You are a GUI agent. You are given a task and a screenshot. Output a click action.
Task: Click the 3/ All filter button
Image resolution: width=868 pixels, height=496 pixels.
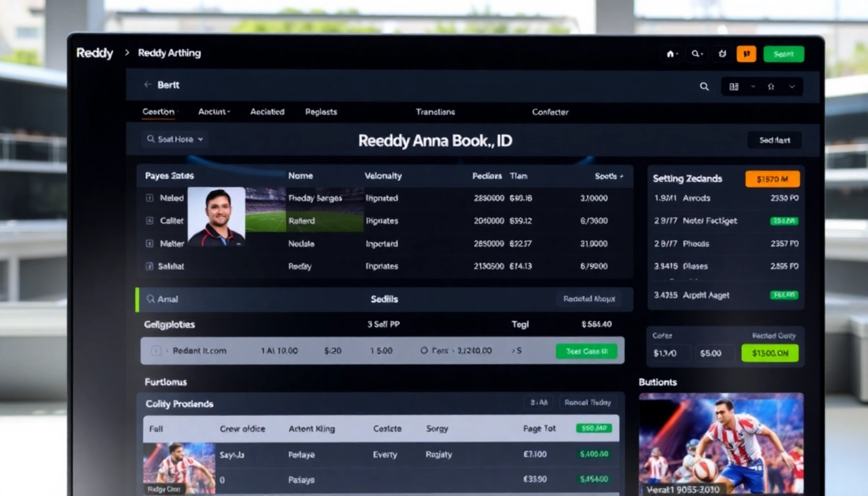click(539, 402)
